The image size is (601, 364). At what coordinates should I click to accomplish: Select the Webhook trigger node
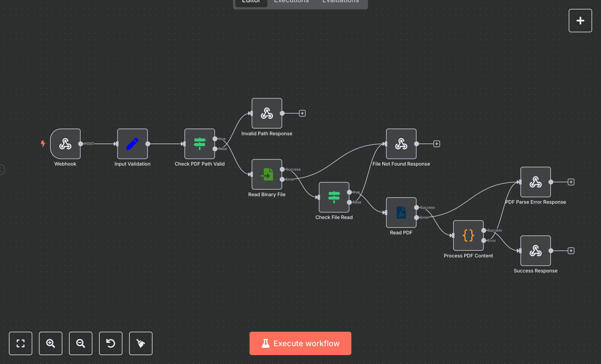click(x=65, y=144)
